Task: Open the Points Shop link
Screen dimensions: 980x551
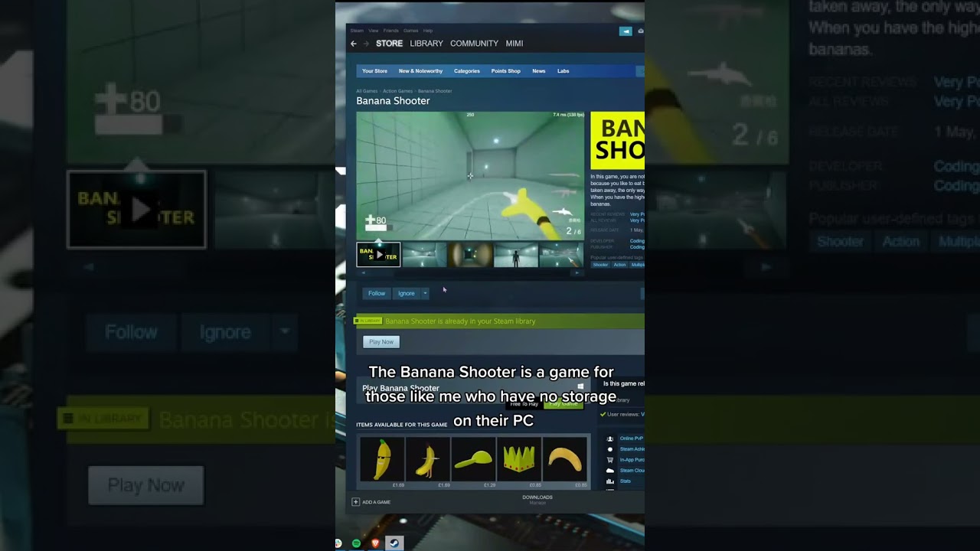Action: coord(505,71)
